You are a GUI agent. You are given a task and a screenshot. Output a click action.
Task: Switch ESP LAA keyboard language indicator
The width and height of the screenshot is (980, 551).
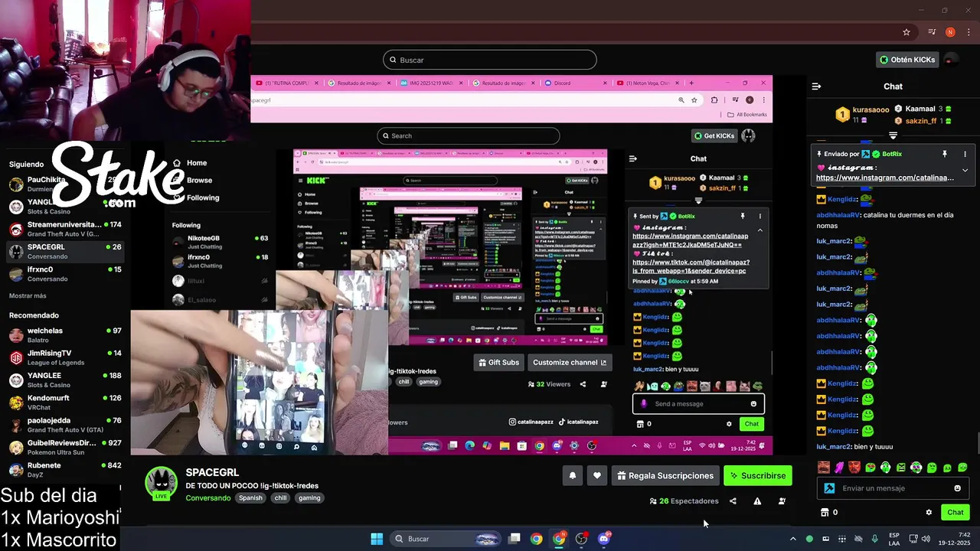click(894, 539)
